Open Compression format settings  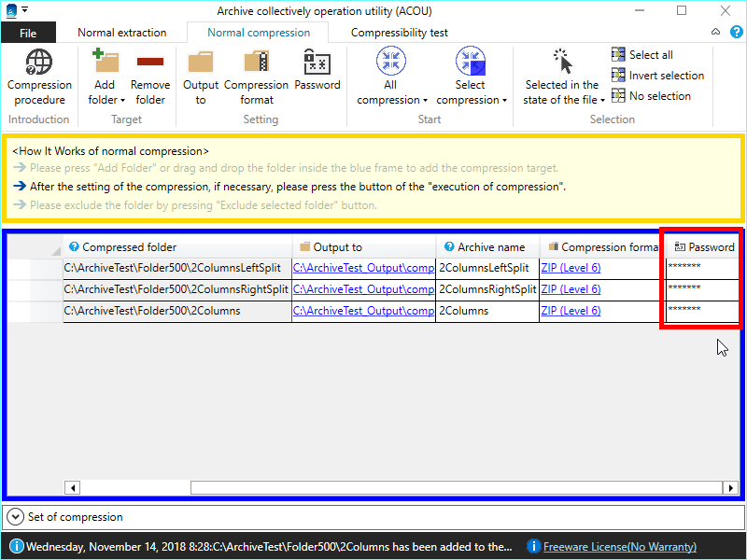256,77
